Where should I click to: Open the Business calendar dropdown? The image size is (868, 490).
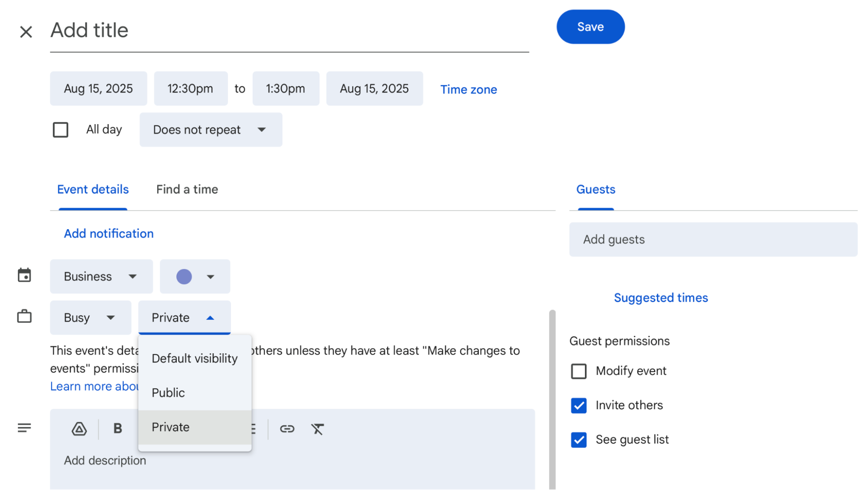pos(101,276)
